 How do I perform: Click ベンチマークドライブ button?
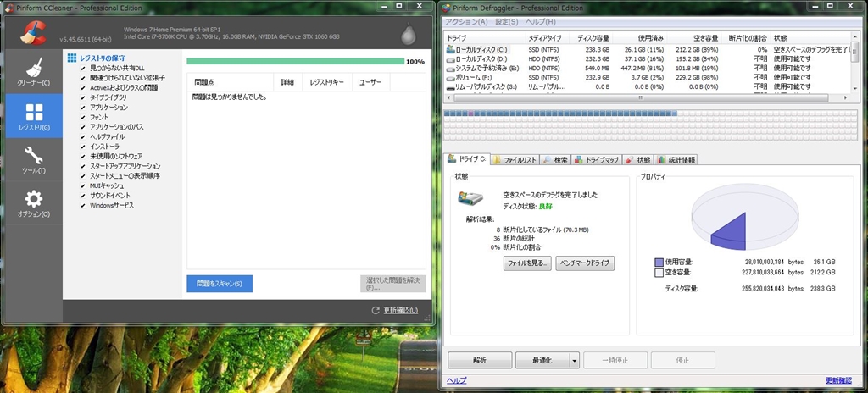click(x=585, y=263)
